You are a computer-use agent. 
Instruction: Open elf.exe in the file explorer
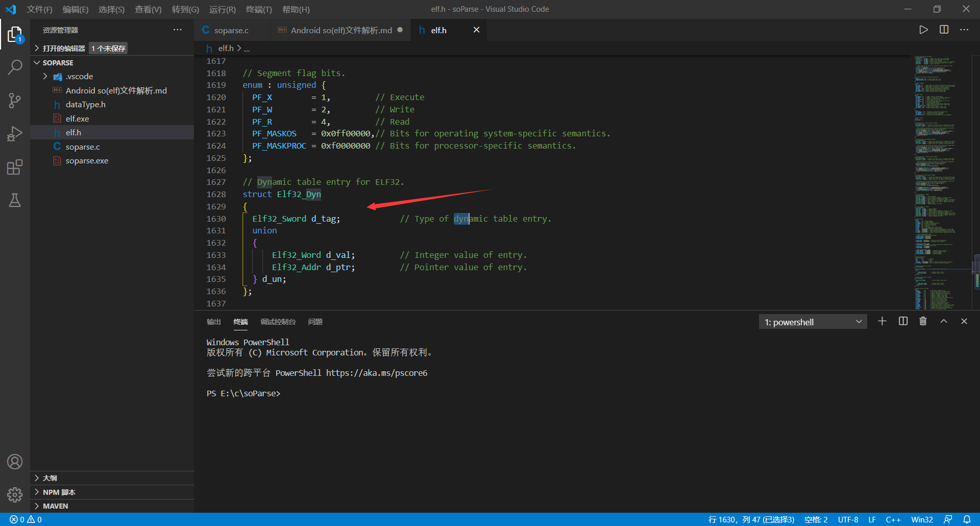point(77,118)
